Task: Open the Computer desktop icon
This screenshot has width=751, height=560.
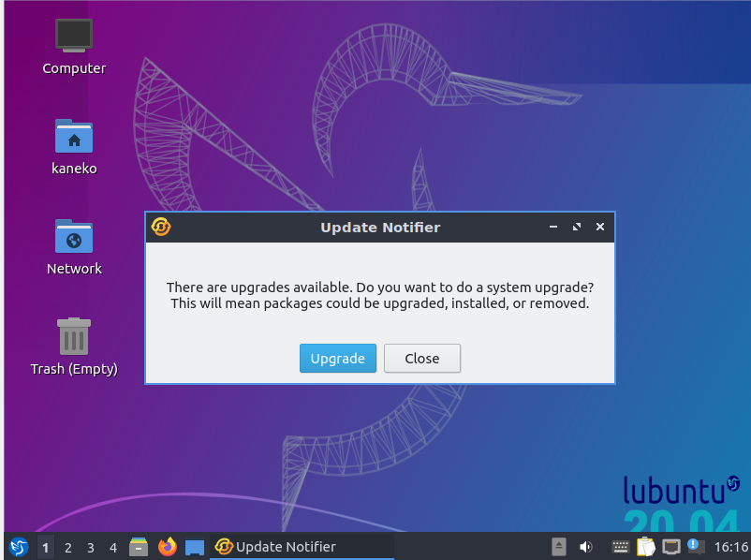Action: coord(74,47)
